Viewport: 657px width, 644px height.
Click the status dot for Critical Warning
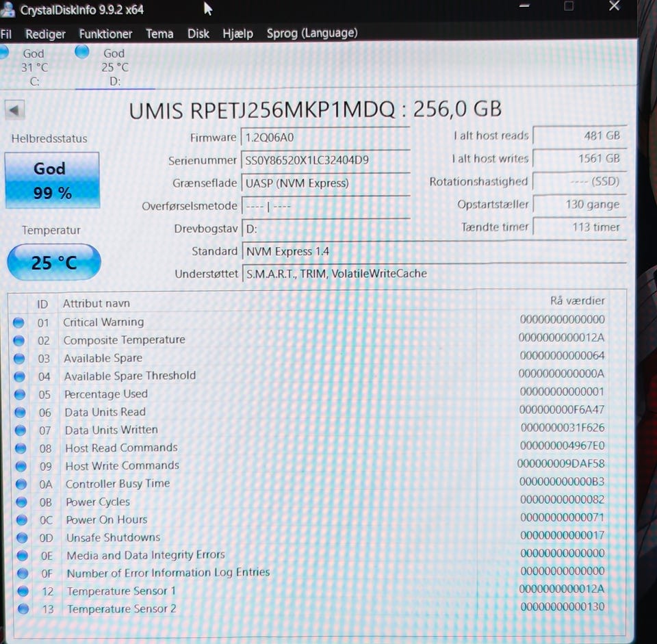click(18, 322)
